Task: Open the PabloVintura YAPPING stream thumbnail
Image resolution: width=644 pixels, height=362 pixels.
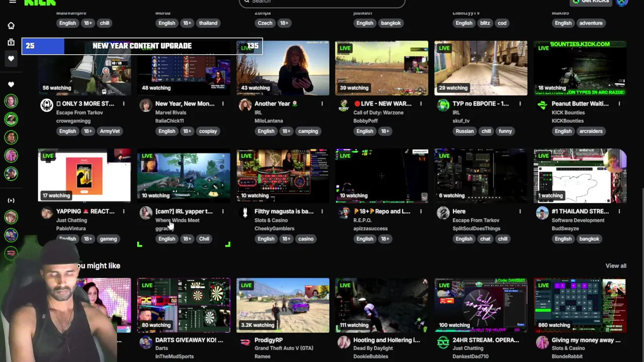Action: (85, 175)
